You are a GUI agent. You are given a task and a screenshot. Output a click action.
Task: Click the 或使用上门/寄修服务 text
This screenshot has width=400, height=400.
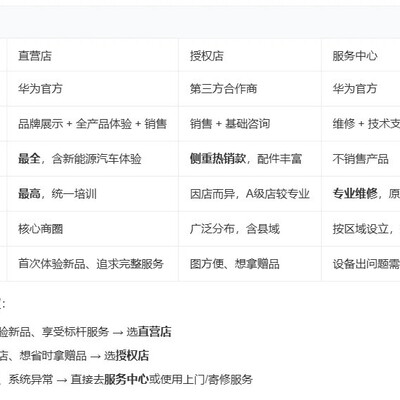click(201, 379)
